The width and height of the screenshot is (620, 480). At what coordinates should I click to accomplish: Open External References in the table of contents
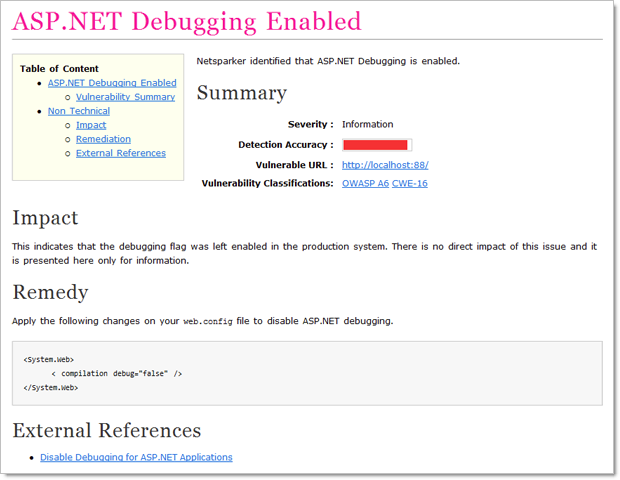pyautogui.click(x=121, y=153)
